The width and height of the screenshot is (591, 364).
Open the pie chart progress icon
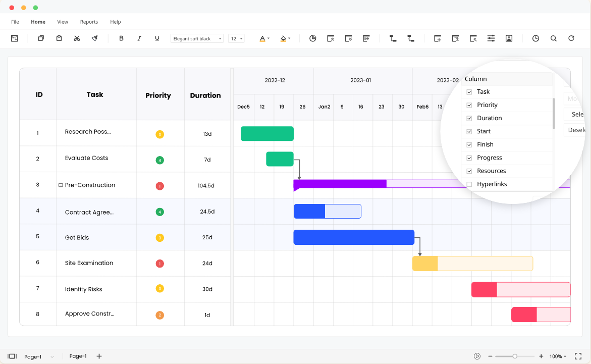point(312,38)
